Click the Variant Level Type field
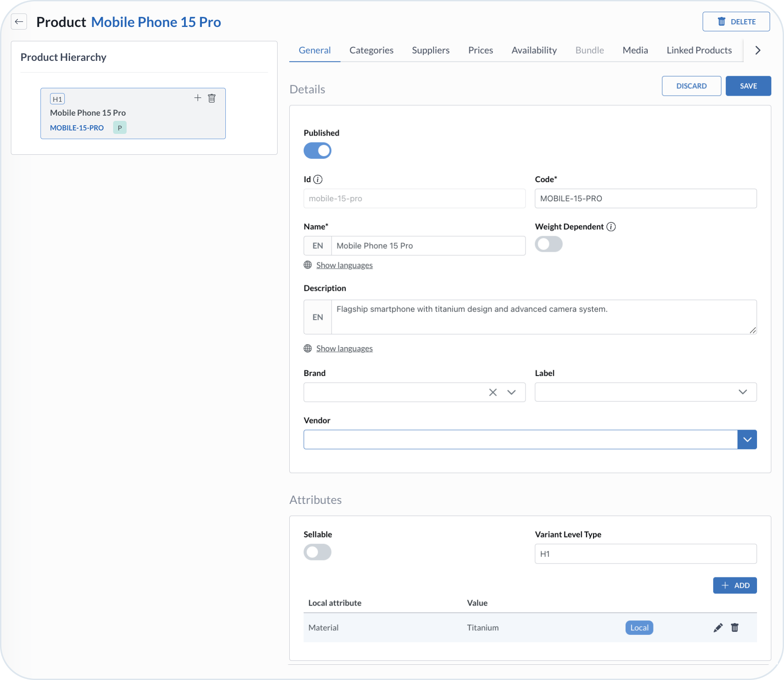The image size is (784, 680). point(646,554)
